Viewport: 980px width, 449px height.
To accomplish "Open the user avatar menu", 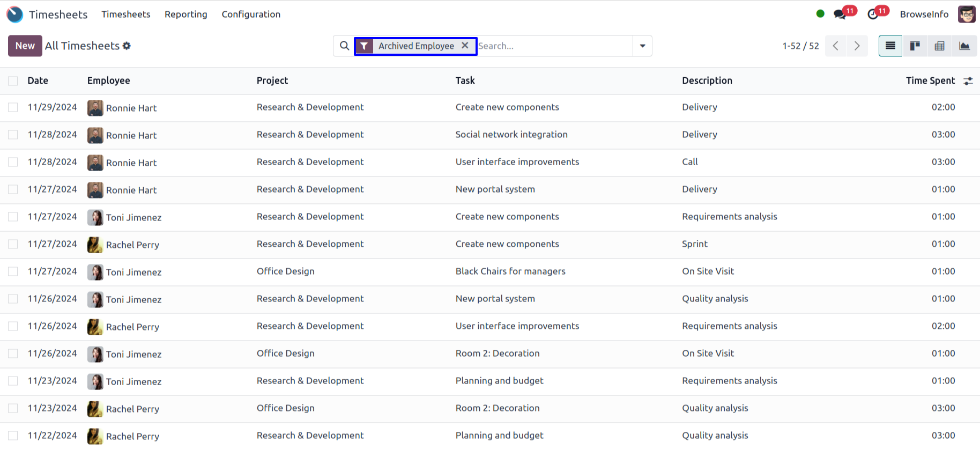I will coord(967,14).
